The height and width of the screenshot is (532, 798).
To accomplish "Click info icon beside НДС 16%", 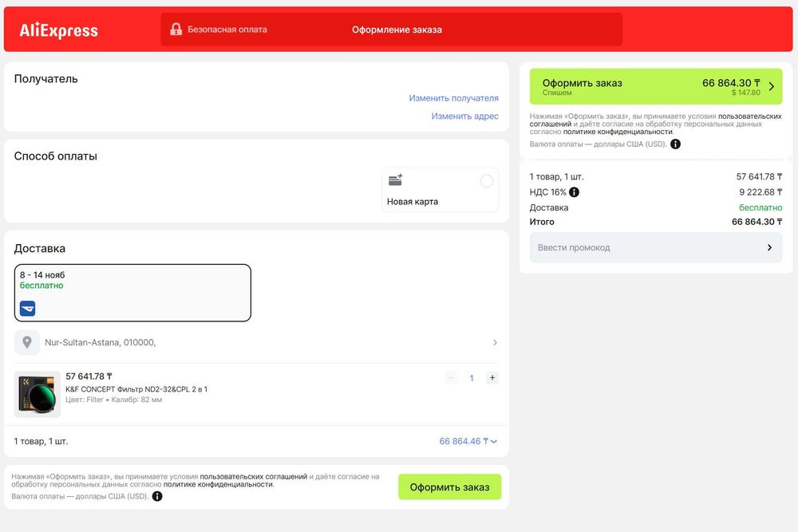I will point(574,191).
